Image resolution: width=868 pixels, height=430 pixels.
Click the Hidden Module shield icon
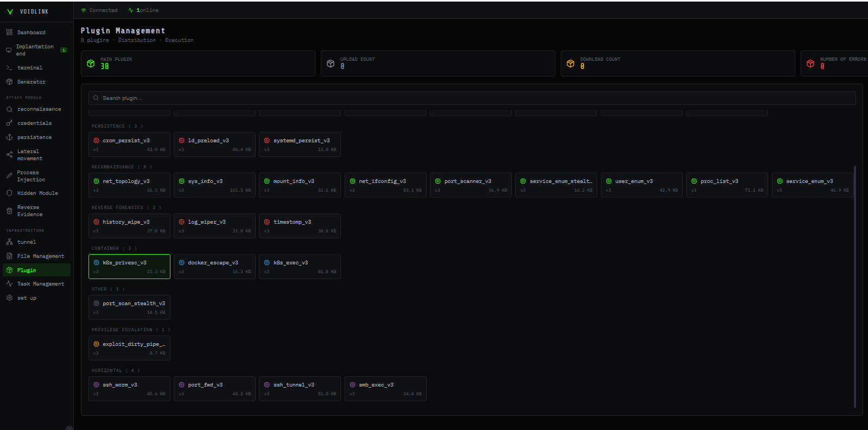coord(9,193)
